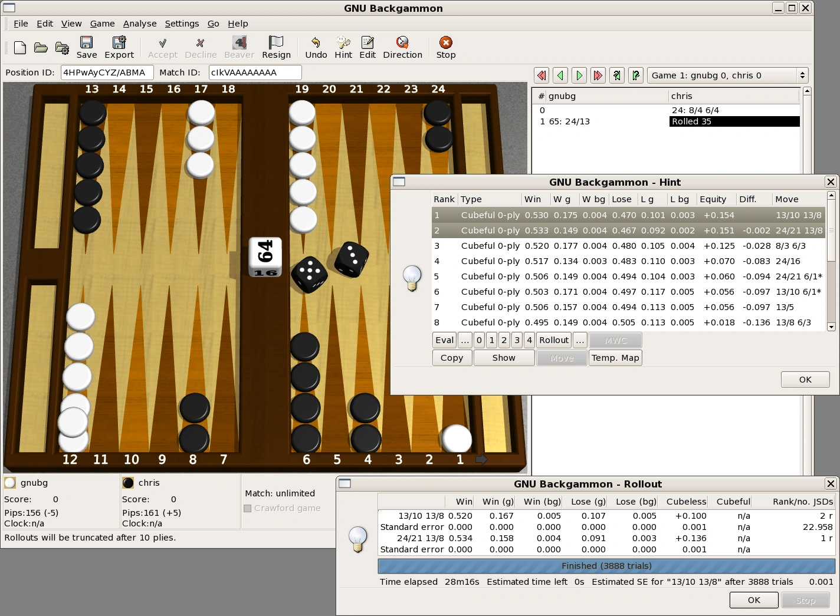Save the current match
Viewport: 840px width, 616px height.
point(86,47)
